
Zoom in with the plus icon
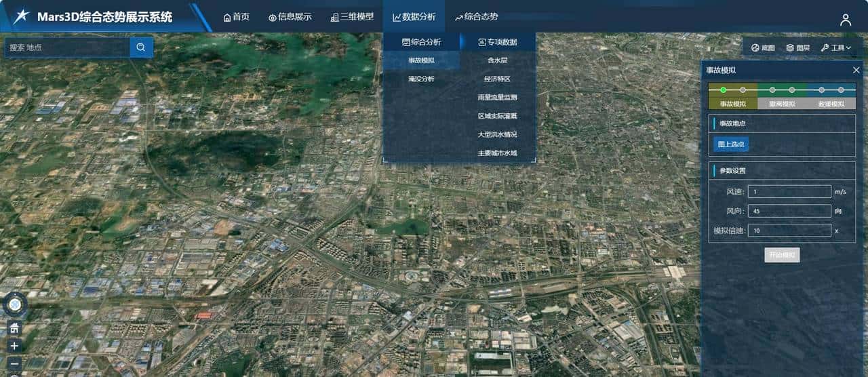tap(14, 346)
